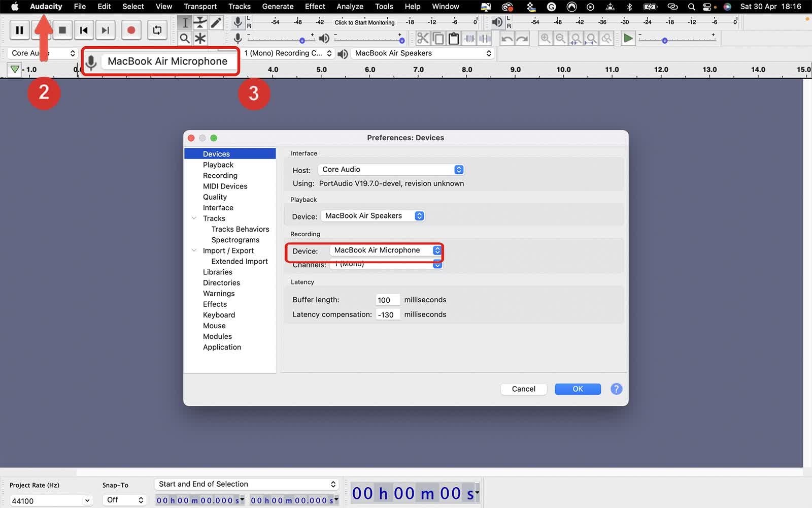812x508 pixels.
Task: Click the OK button in Preferences
Action: pos(578,389)
